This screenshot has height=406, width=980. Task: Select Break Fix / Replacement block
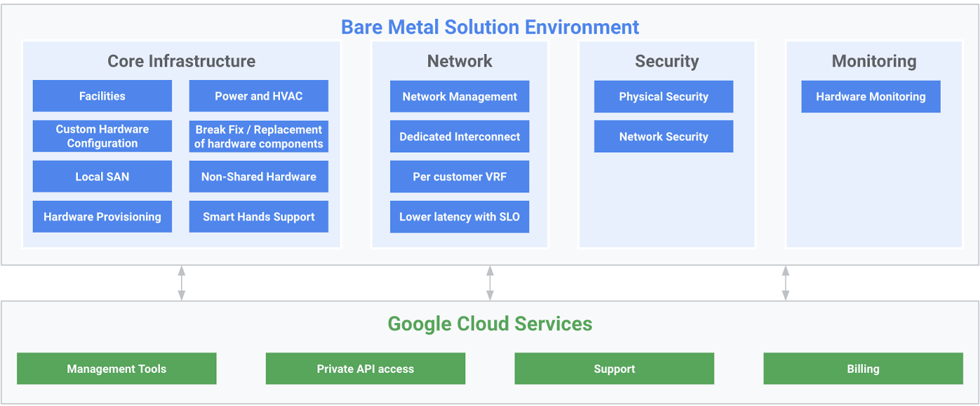pos(258,136)
